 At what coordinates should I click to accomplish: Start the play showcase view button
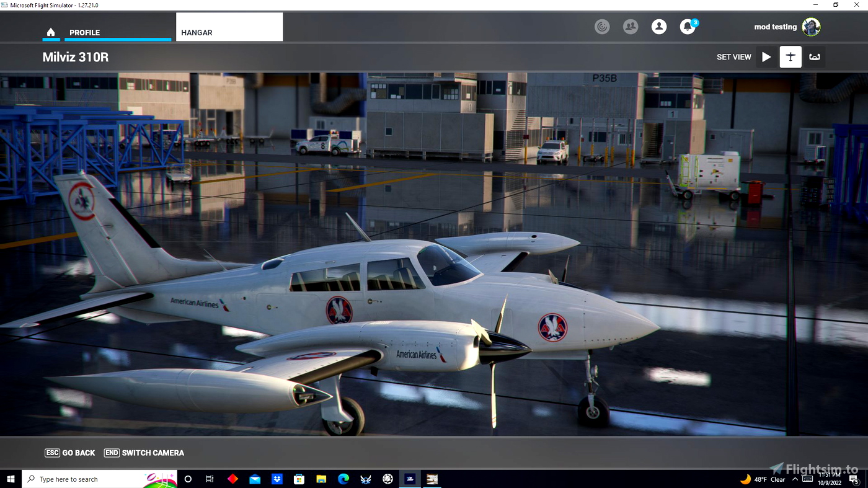(x=766, y=57)
